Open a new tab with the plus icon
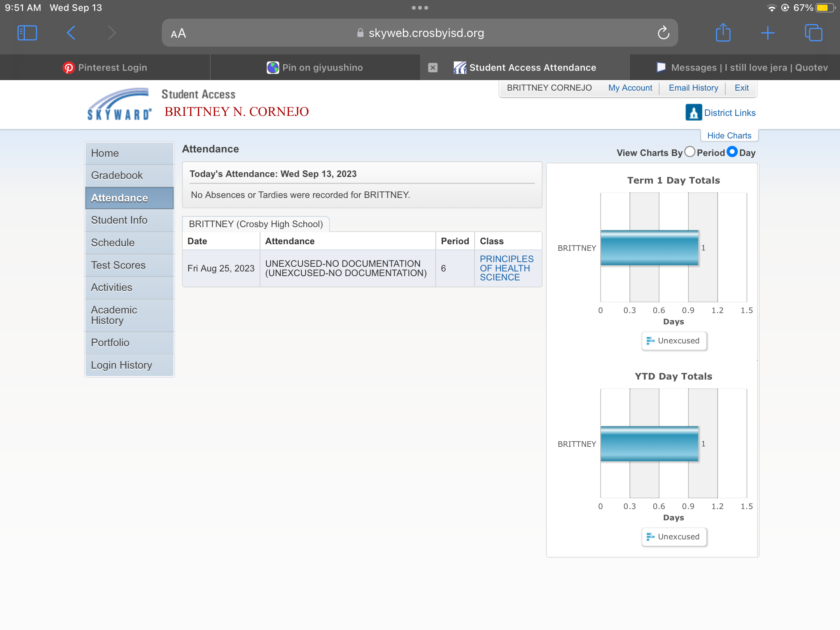This screenshot has width=840, height=630. coord(768,33)
